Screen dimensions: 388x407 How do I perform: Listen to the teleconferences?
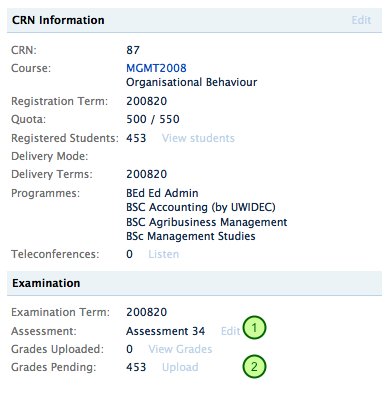click(x=164, y=254)
